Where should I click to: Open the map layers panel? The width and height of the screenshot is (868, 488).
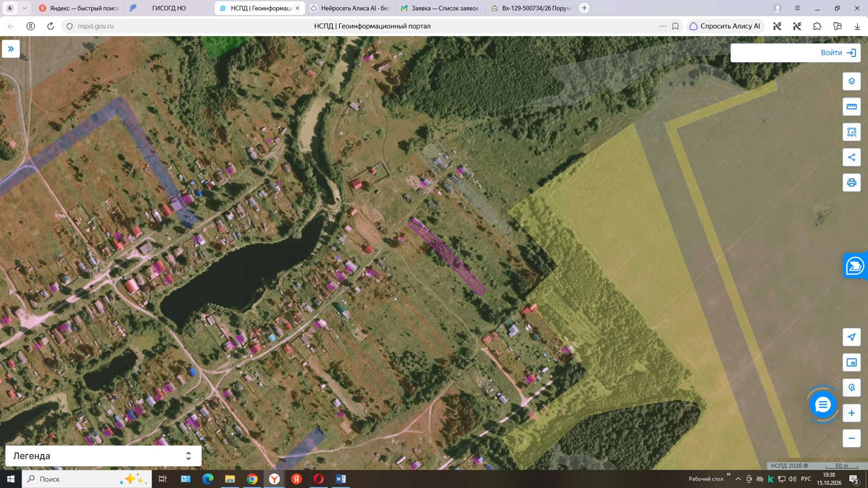pos(852,81)
